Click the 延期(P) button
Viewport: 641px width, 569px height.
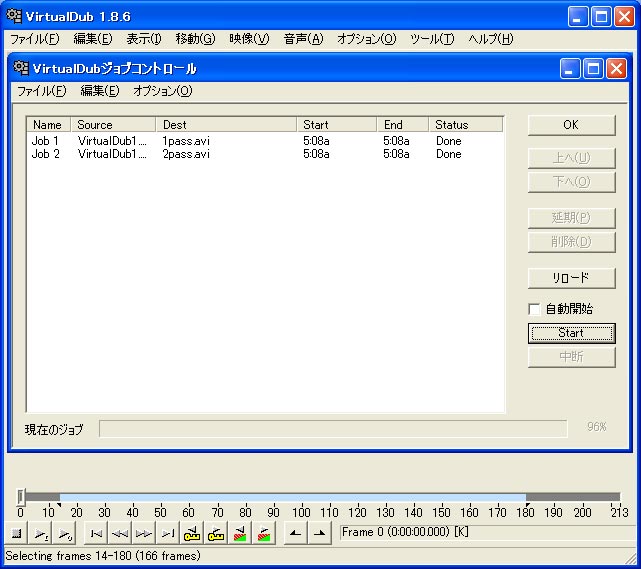click(572, 218)
